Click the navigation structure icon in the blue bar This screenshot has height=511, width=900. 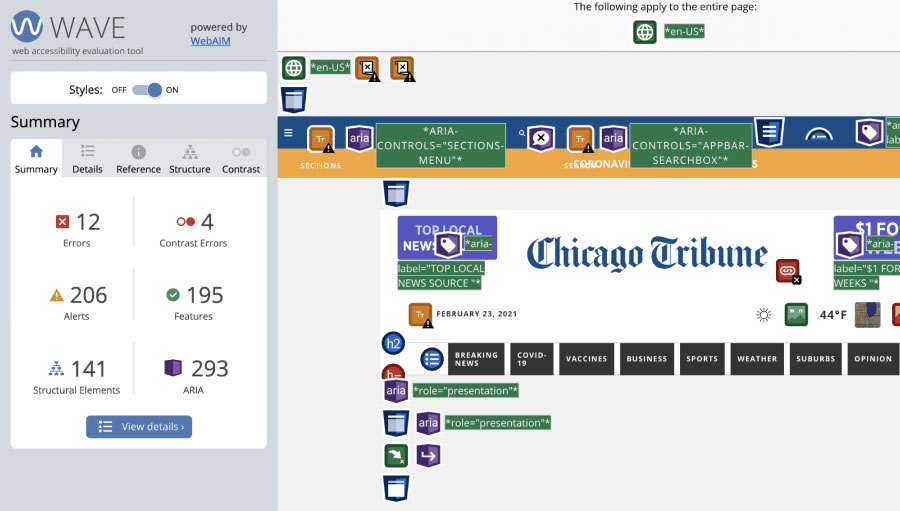coord(769,133)
